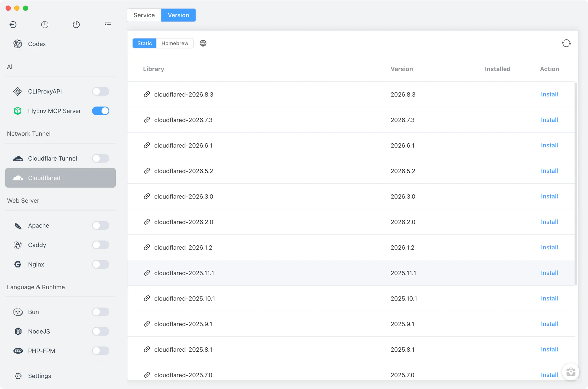This screenshot has height=389, width=588.
Task: Click the version list scrollbar
Action: (x=576, y=184)
